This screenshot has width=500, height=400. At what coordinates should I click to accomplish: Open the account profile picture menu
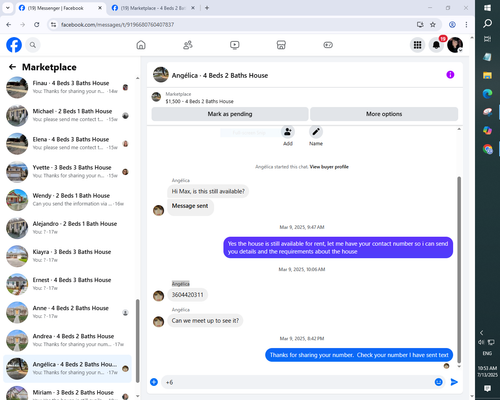point(455,45)
